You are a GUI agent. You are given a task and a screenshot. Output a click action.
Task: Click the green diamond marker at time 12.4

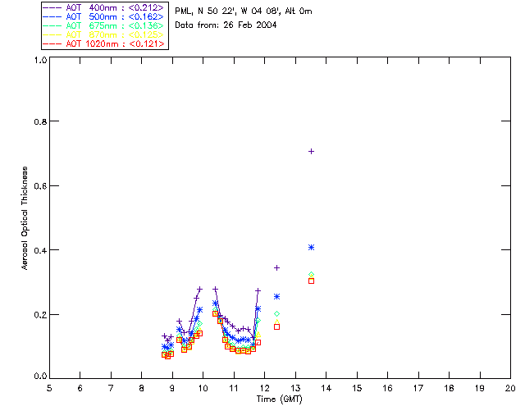click(277, 314)
